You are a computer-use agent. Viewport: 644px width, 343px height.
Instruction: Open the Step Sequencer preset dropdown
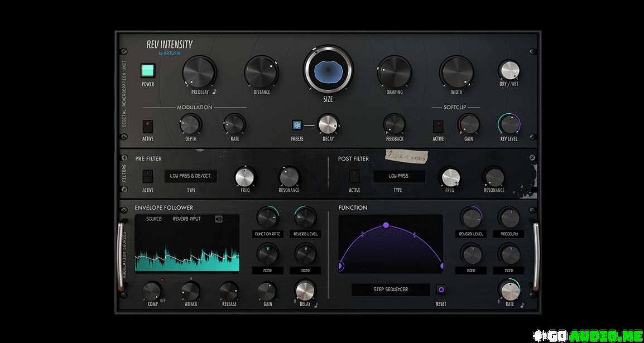391,289
